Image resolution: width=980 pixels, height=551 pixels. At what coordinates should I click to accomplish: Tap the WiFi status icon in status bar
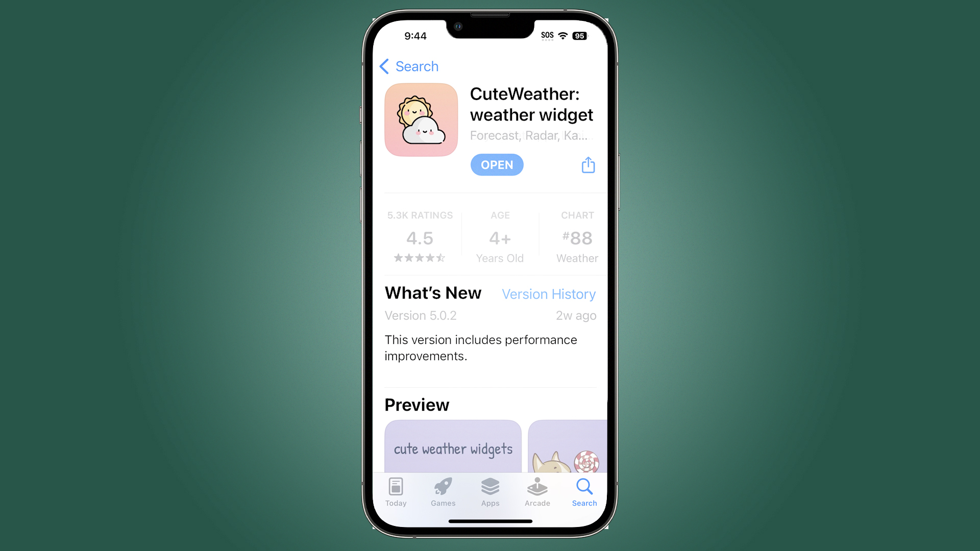[564, 35]
